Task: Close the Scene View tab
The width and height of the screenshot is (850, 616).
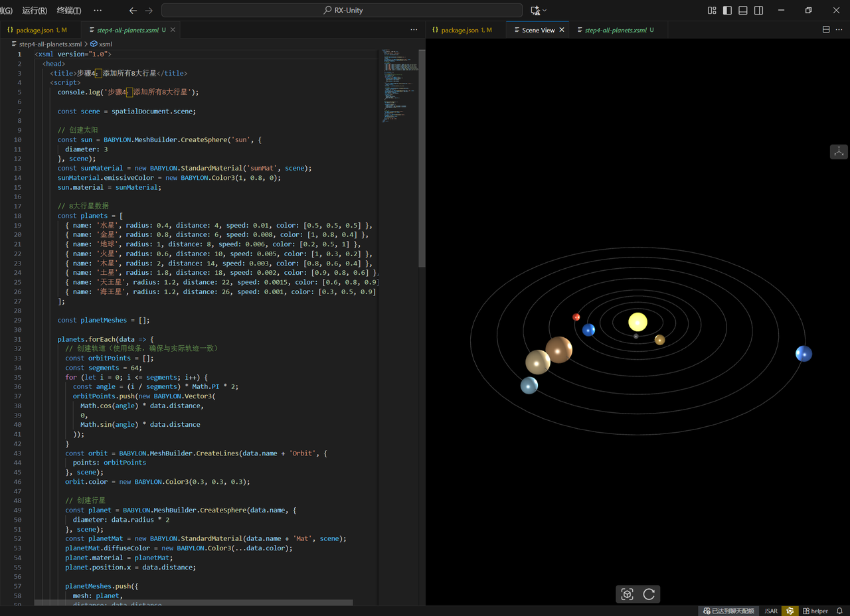Action: click(562, 30)
